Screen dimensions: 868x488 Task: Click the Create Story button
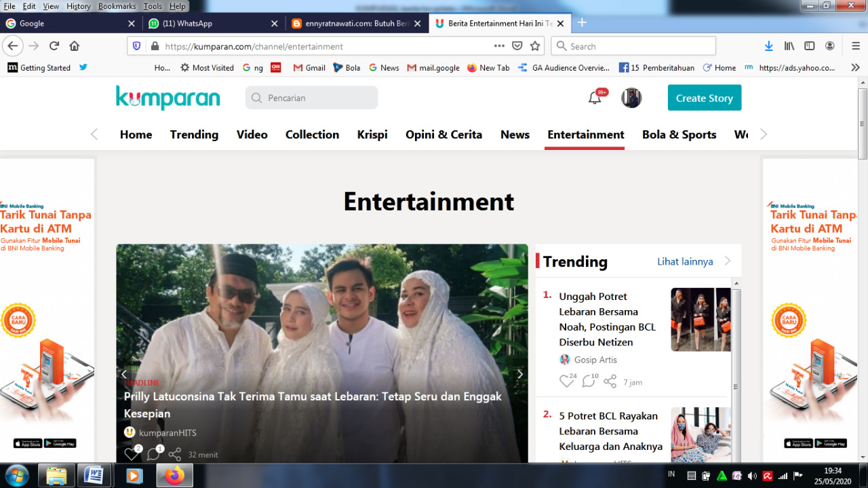[x=704, y=97]
